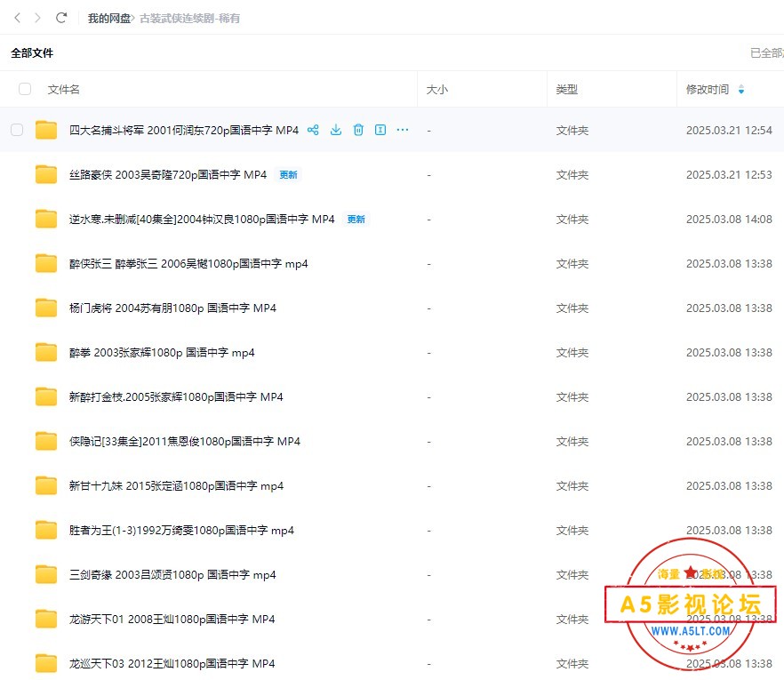Click the 类型 column header
Screen dimensions: 784x680
tap(567, 90)
